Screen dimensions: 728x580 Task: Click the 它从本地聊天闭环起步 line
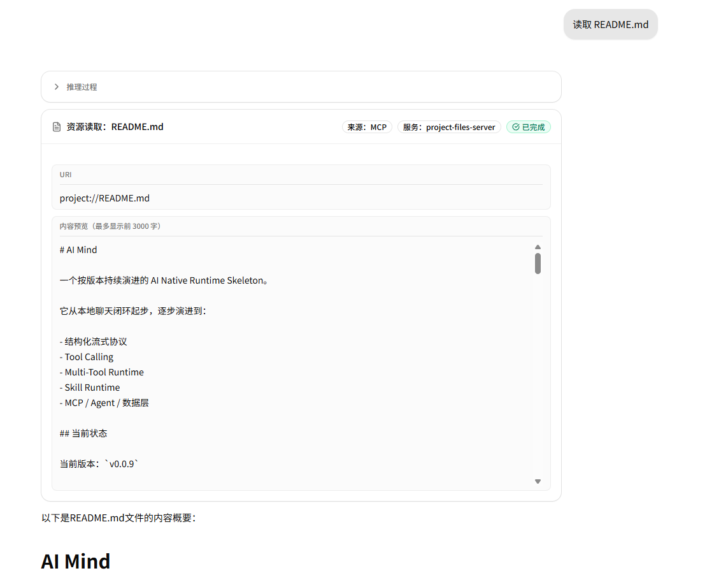click(x=132, y=311)
